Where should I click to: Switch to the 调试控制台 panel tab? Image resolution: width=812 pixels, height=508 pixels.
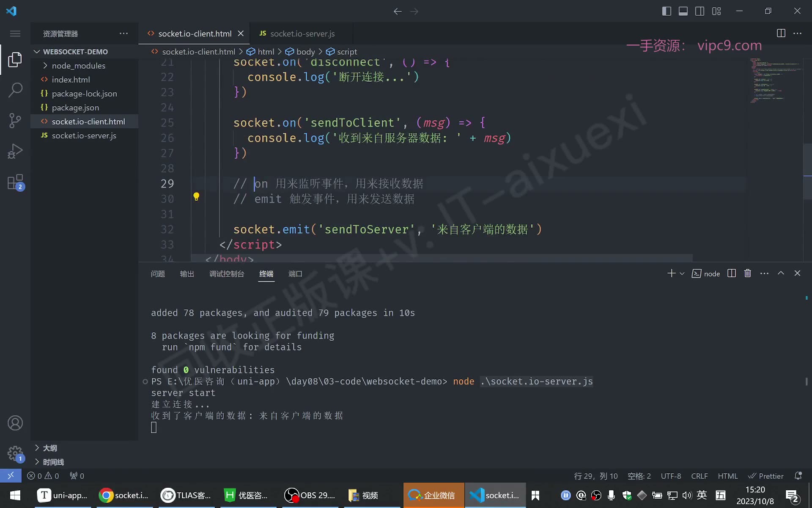click(227, 274)
